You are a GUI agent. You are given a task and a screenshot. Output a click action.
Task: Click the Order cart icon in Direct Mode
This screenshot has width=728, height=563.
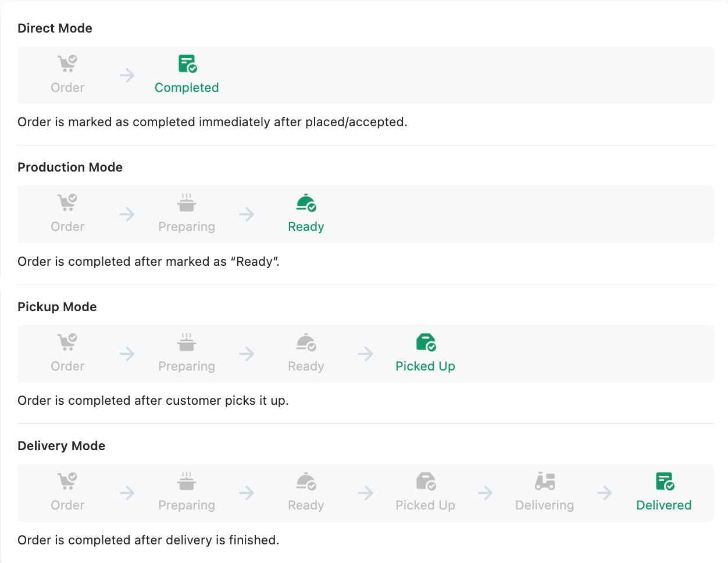coord(67,63)
